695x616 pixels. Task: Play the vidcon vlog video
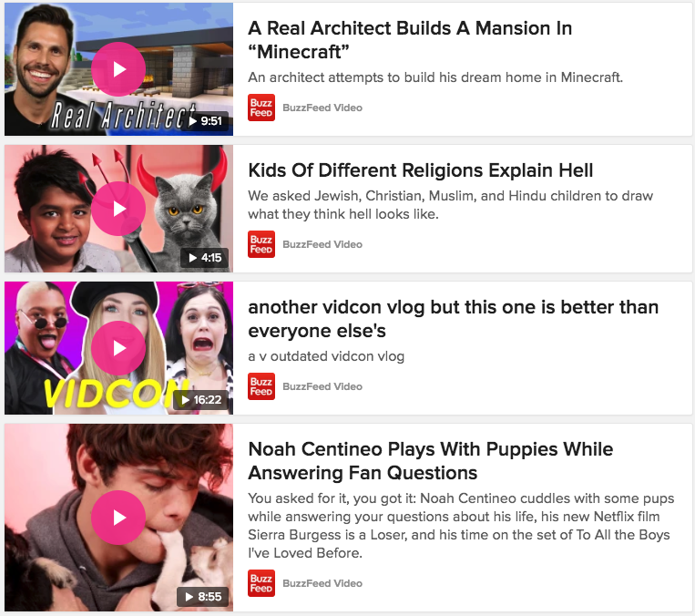click(118, 348)
